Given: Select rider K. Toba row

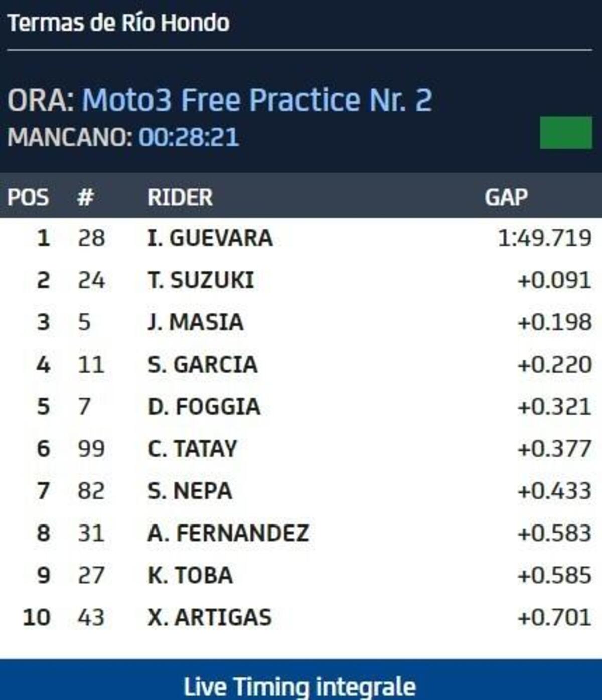Looking at the screenshot, I should (191, 575).
